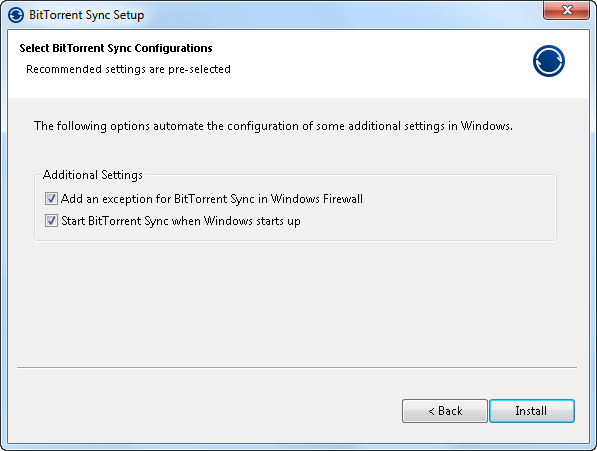Start installation with Install button
Image resolution: width=597 pixels, height=451 pixels.
(532, 411)
